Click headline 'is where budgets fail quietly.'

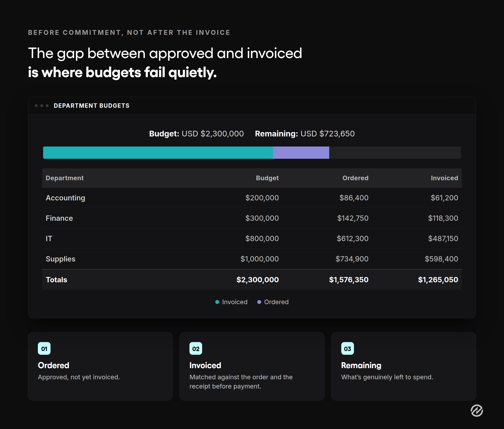[122, 72]
